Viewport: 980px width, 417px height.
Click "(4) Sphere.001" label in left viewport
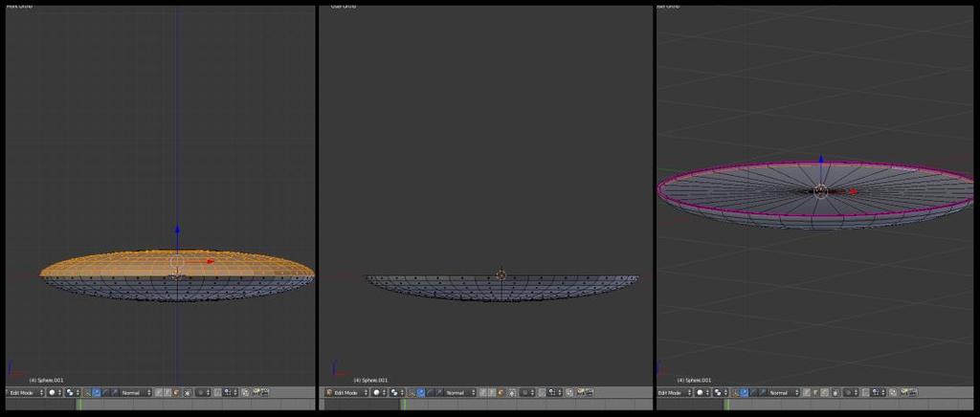point(46,380)
